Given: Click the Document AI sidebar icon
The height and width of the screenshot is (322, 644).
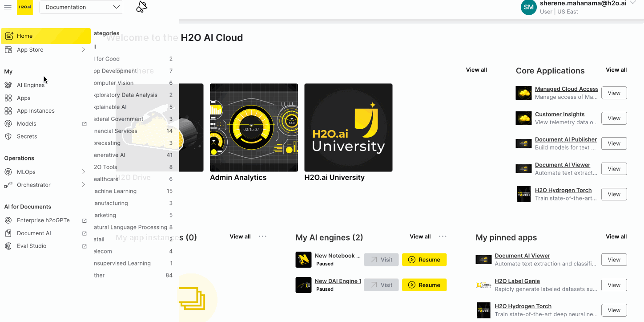Looking at the screenshot, I should tap(8, 233).
